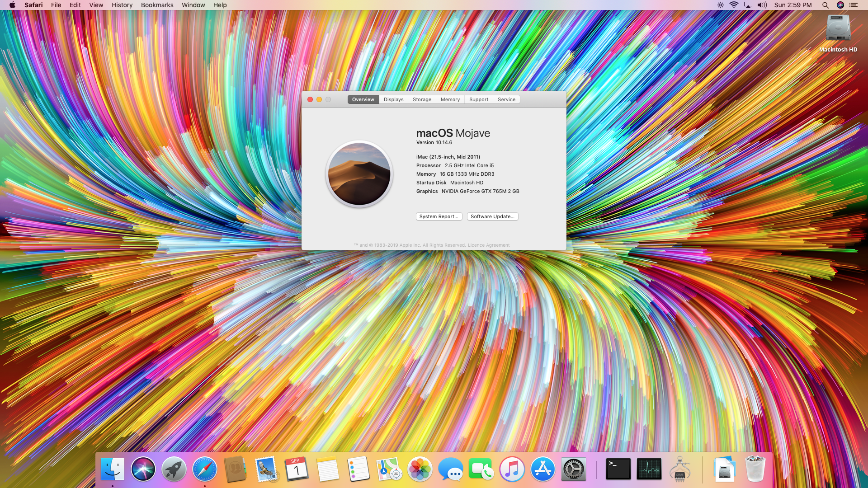868x488 pixels.
Task: Open Contacts book icon in Dock
Action: [x=236, y=469]
